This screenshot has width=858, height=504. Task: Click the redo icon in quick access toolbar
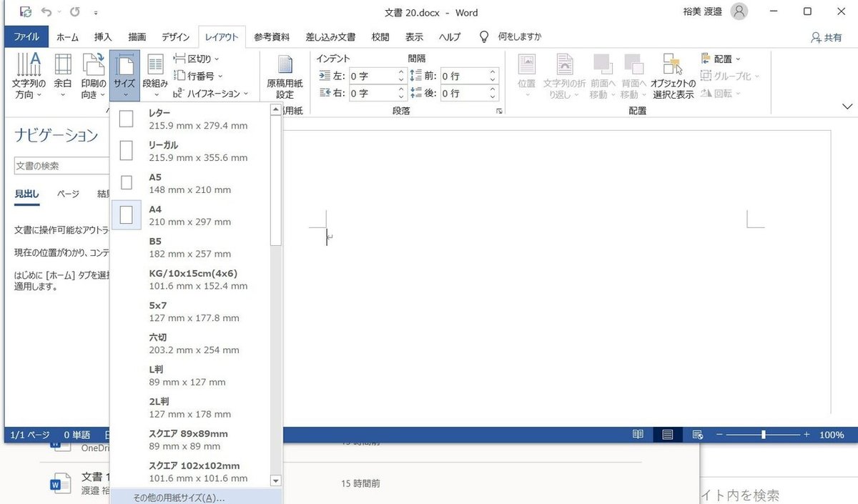pos(75,12)
